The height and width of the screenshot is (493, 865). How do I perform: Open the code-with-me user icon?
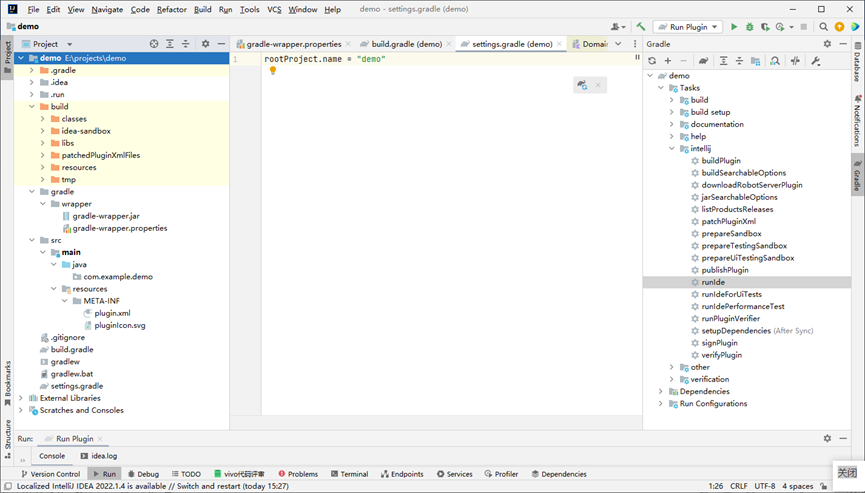pyautogui.click(x=616, y=26)
